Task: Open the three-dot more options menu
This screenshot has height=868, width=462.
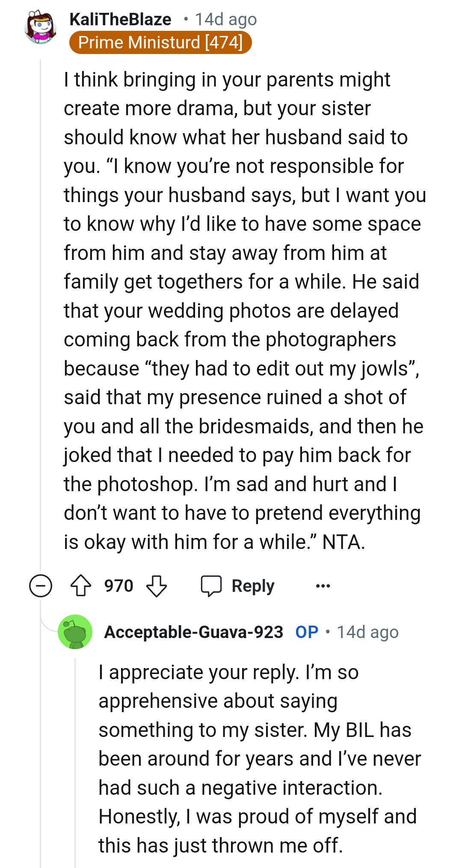Action: 323,585
